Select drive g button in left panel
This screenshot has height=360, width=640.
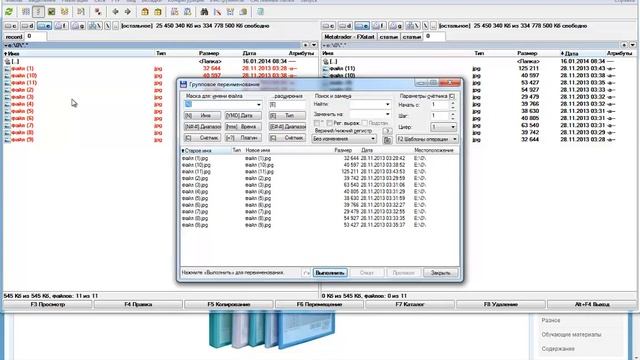tap(78, 26)
